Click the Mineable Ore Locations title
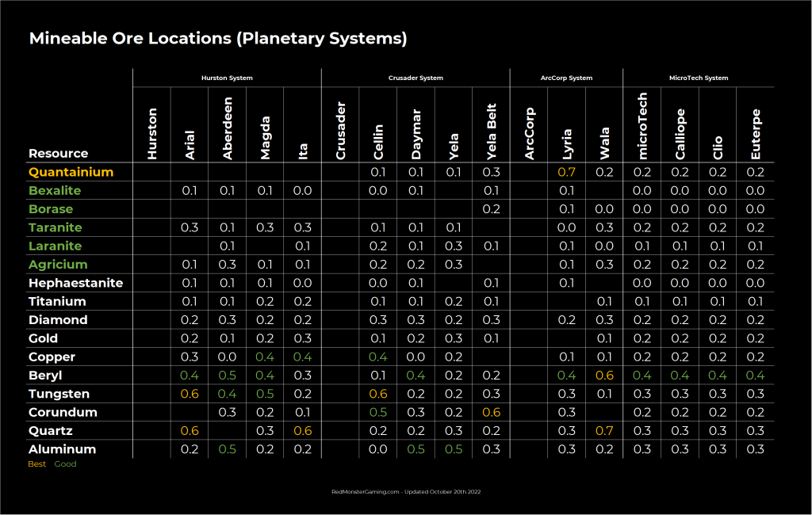Screen dimensions: 812x515 click(218, 39)
